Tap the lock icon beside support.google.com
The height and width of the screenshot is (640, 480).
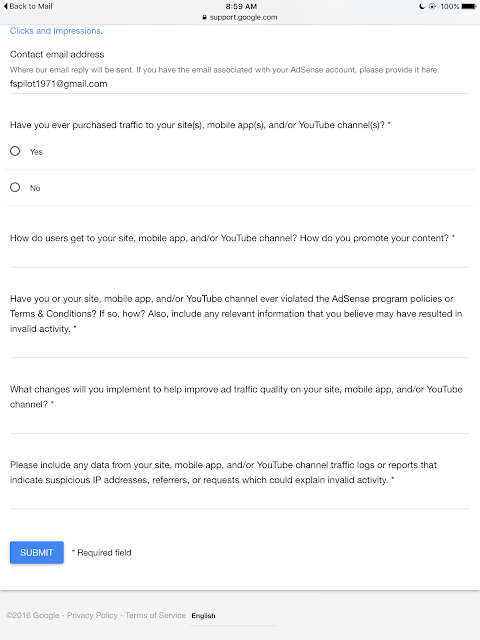(x=204, y=18)
